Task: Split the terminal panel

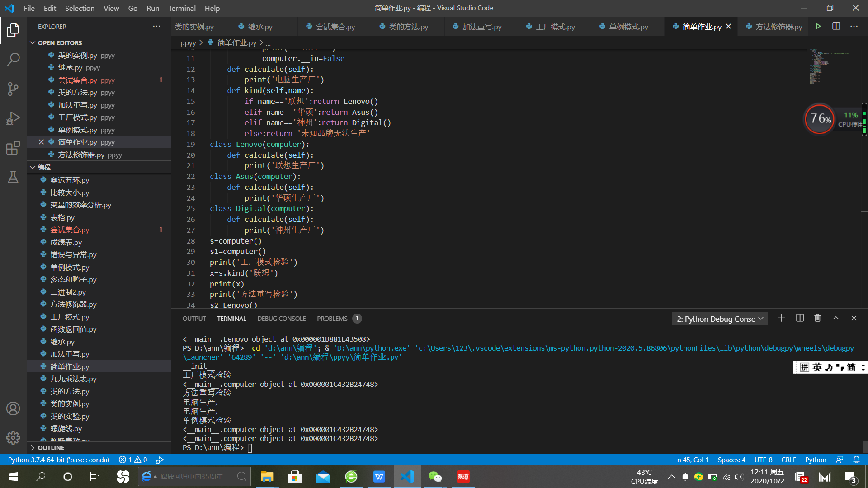Action: (800, 319)
